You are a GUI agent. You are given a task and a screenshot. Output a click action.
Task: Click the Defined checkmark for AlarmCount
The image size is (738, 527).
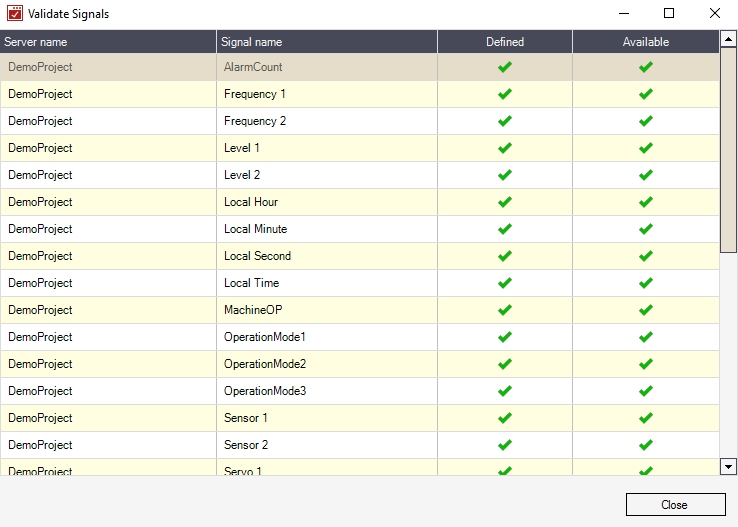click(x=505, y=67)
